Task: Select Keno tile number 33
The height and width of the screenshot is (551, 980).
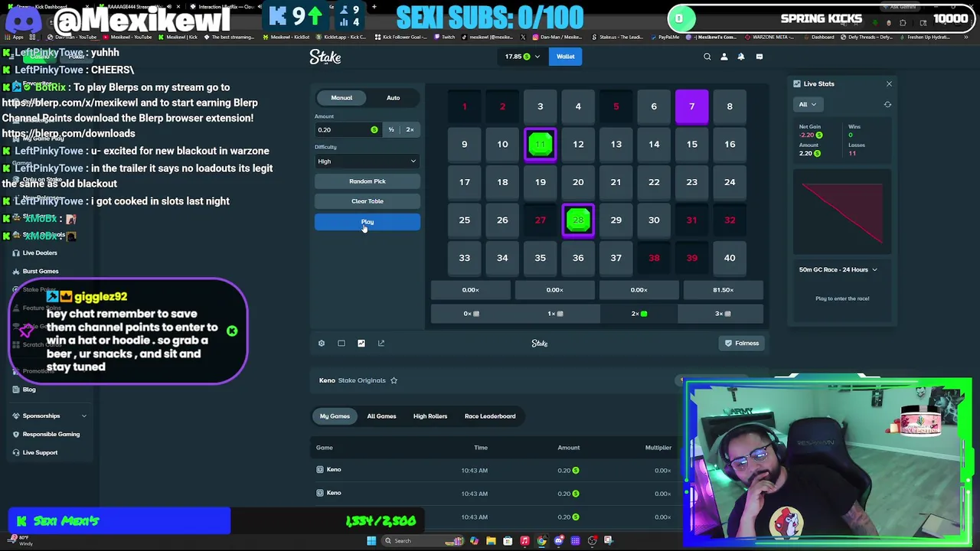Action: 464,258
